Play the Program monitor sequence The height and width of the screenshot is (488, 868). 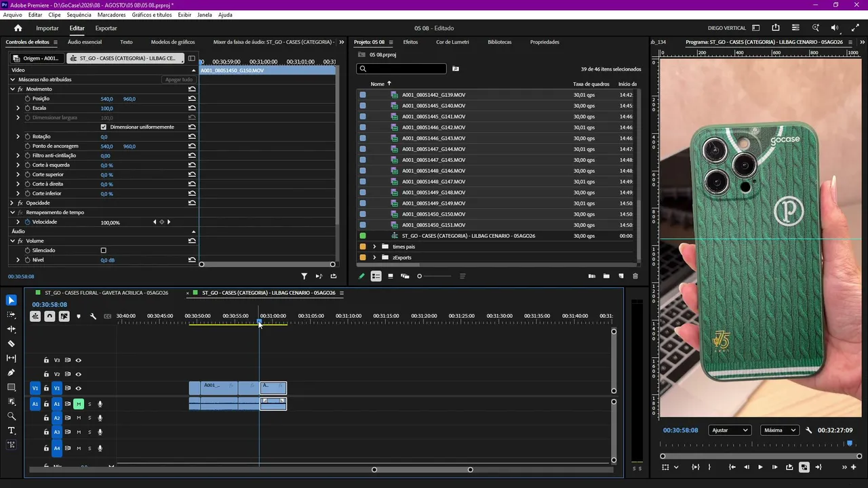[760, 467]
